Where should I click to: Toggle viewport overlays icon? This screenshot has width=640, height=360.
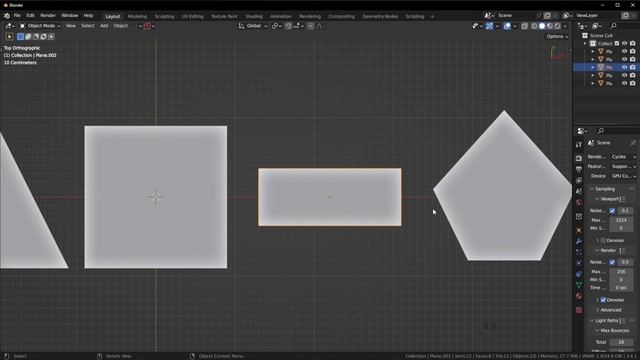pyautogui.click(x=507, y=26)
